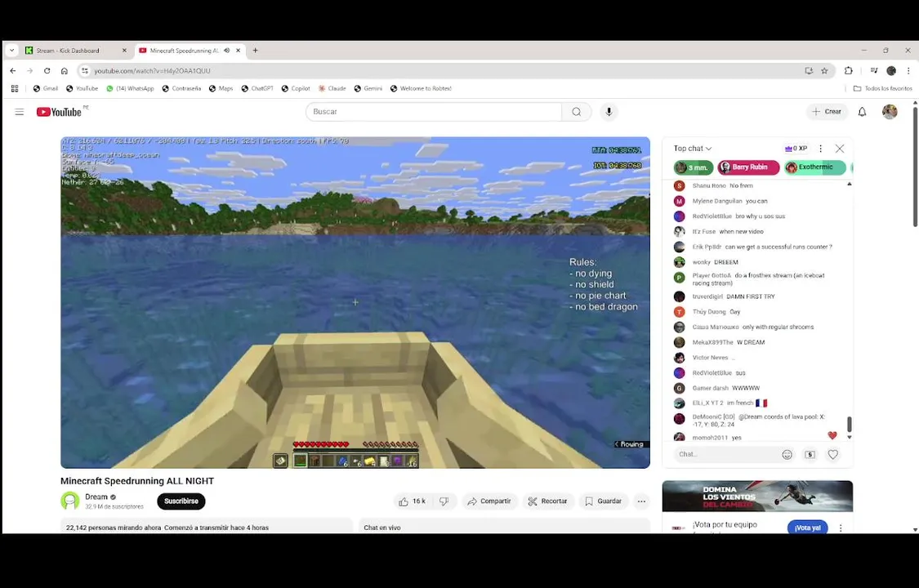Open the Copilot bookmark
The height and width of the screenshot is (588, 919).
tap(296, 88)
